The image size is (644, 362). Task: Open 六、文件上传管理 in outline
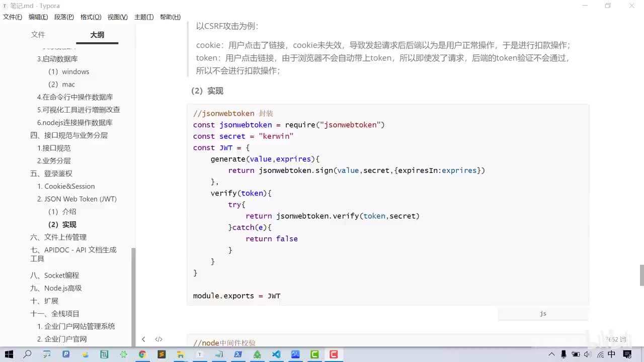pos(58,237)
